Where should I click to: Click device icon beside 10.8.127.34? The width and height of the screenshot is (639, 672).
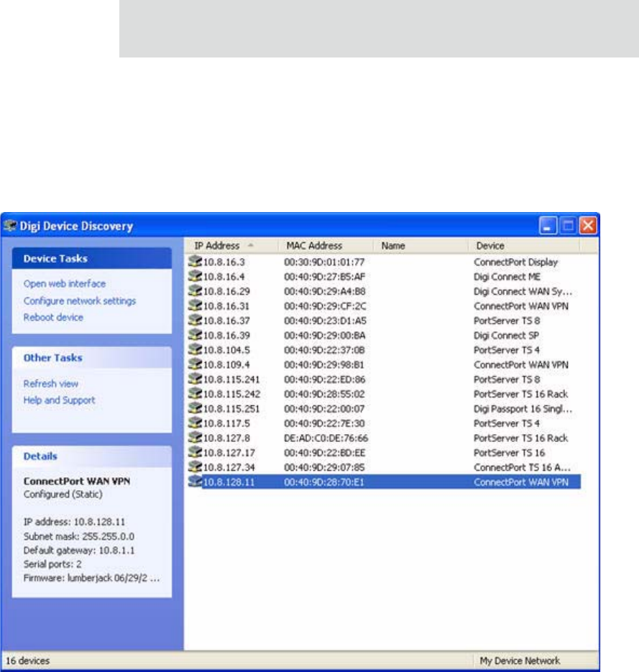(x=195, y=466)
